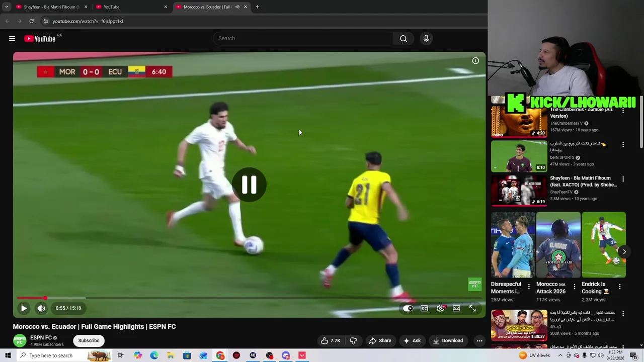Play Morocco Attack 2026 short
Image resolution: width=644 pixels, height=362 pixels.
558,245
